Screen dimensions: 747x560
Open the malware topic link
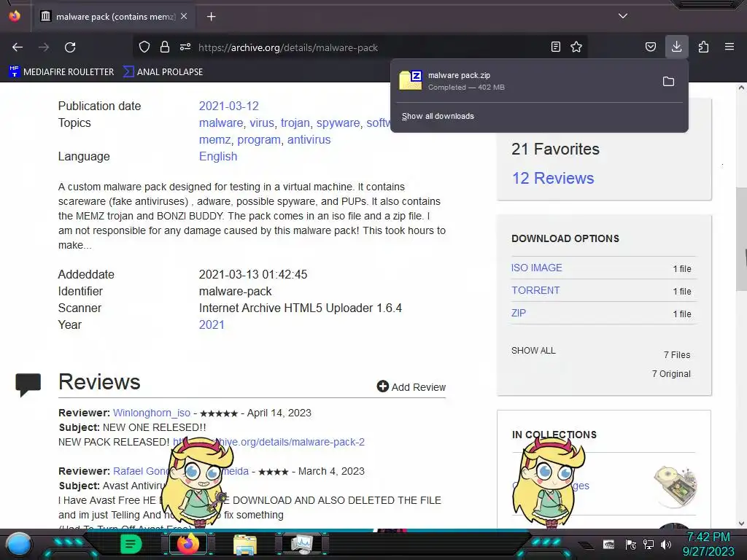point(220,122)
